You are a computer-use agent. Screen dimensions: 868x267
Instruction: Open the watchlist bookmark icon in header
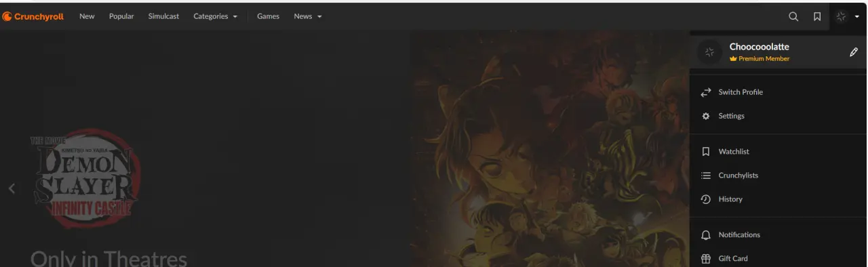(817, 17)
